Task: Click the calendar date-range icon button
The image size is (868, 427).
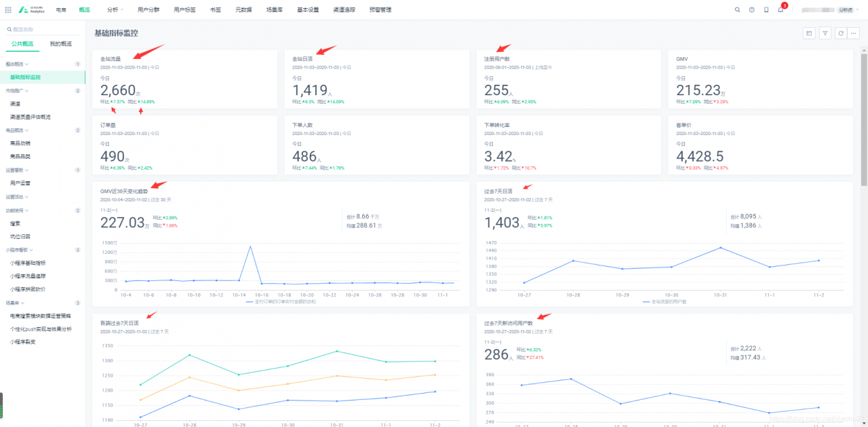Action: 809,33
